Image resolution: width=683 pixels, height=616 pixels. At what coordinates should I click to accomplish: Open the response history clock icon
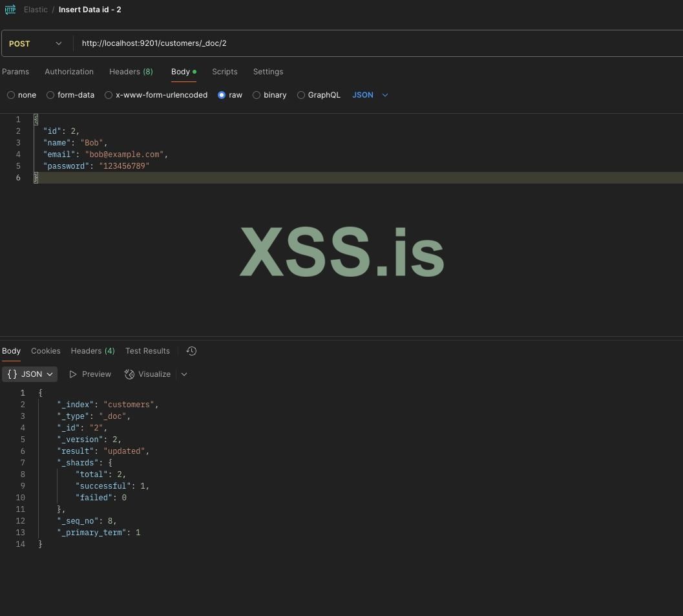[191, 351]
